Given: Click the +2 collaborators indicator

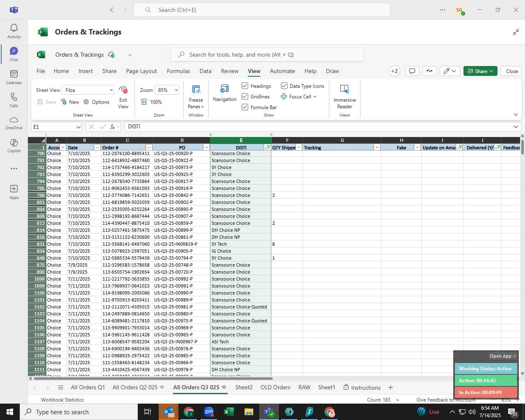Looking at the screenshot, I should pos(394,71).
